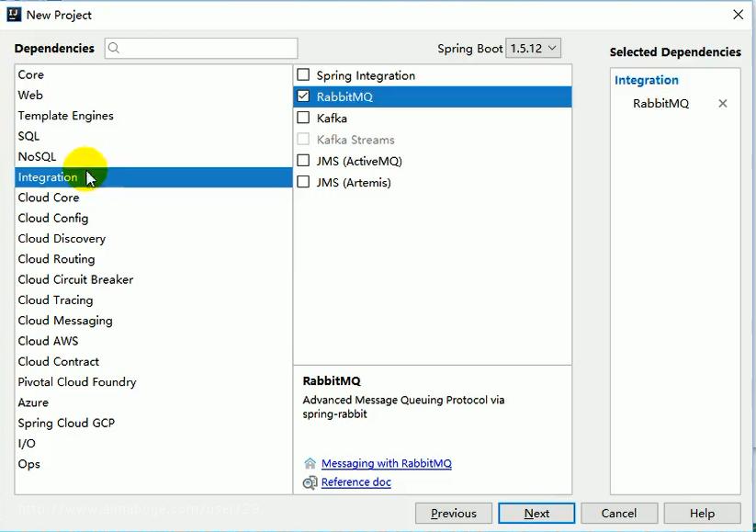The height and width of the screenshot is (532, 756).
Task: Click the search magnifier icon in Dependencies field
Action: pyautogui.click(x=114, y=48)
